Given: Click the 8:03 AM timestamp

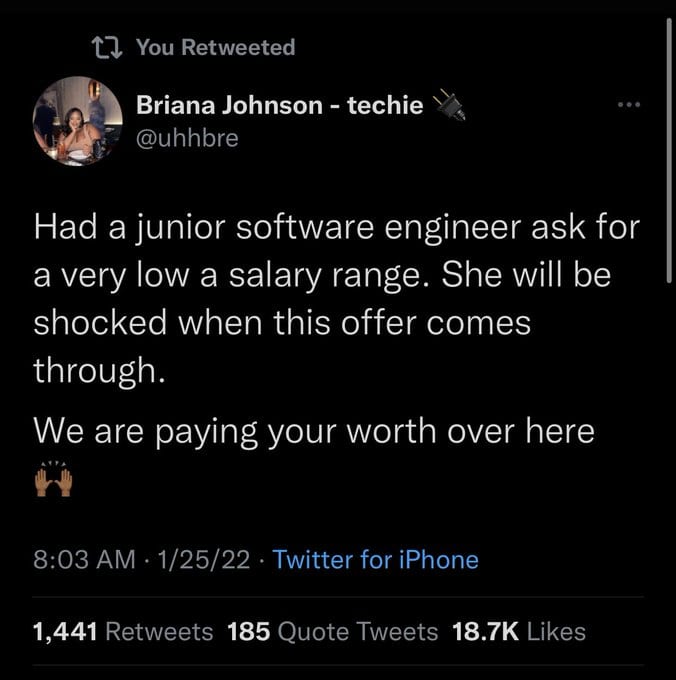Looking at the screenshot, I should click(85, 559).
